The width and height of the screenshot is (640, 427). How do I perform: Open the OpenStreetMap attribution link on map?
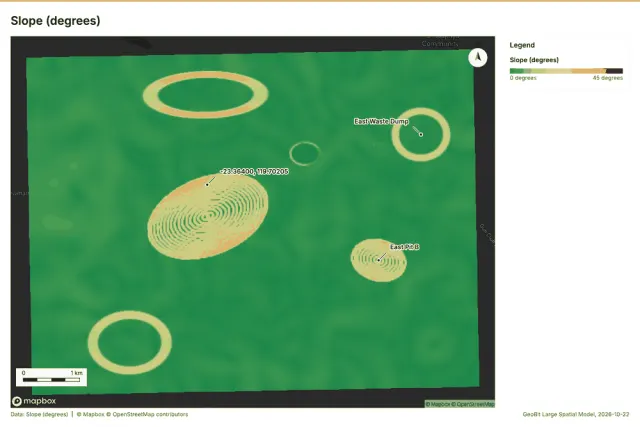tap(473, 404)
